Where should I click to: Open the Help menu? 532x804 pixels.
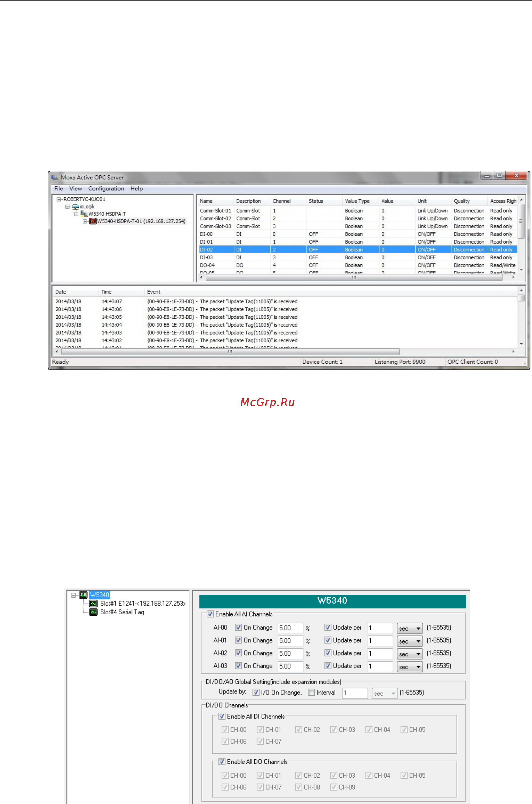click(x=137, y=188)
